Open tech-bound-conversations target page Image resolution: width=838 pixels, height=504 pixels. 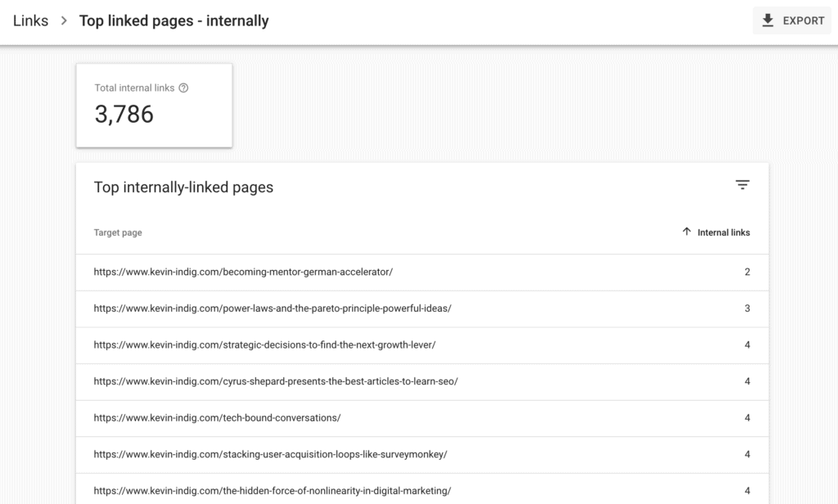[x=217, y=417]
